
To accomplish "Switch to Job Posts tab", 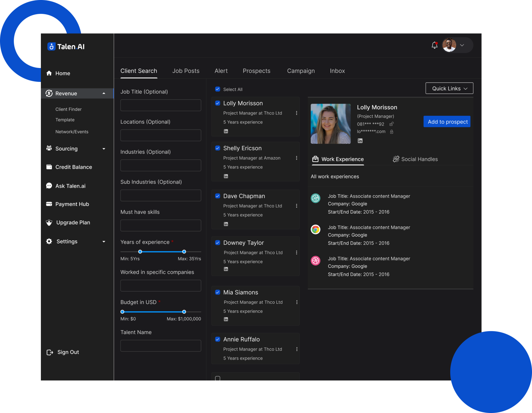I will pyautogui.click(x=186, y=71).
